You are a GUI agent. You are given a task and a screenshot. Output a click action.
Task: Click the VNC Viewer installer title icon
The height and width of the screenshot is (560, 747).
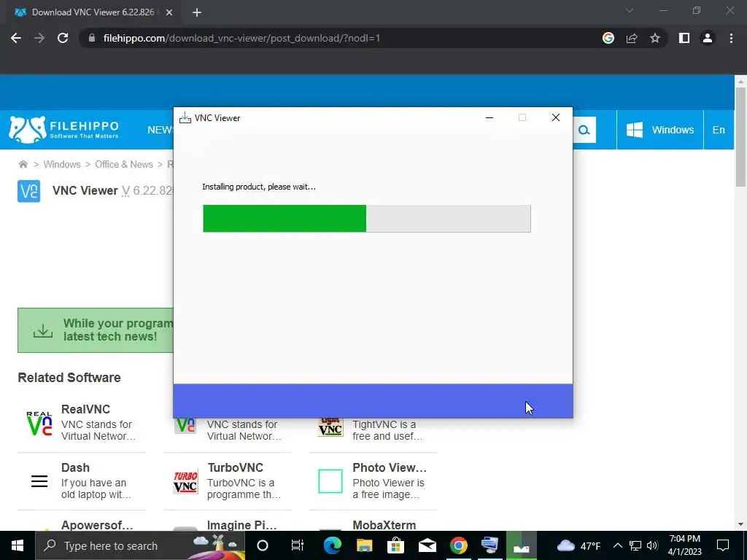pos(185,117)
